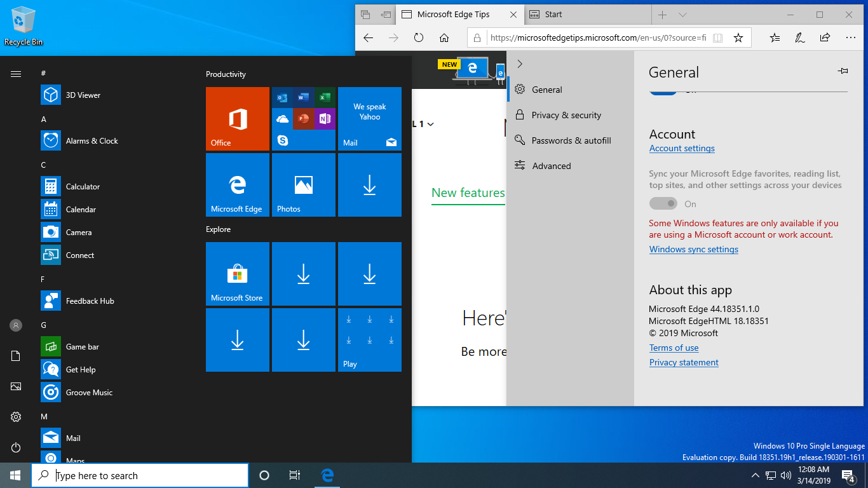Click the taskbar search box
The width and height of the screenshot is (868, 488).
(140, 475)
